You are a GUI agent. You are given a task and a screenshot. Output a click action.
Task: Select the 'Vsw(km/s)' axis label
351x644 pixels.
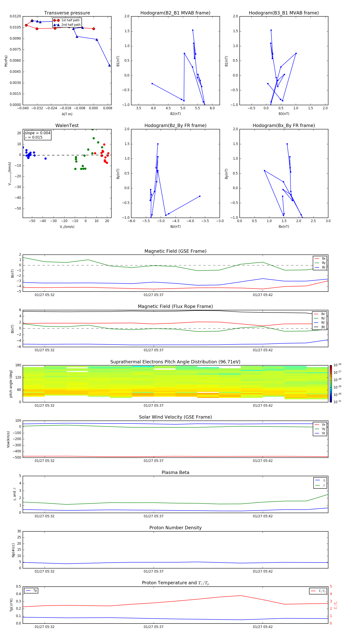pyautogui.click(x=8, y=439)
